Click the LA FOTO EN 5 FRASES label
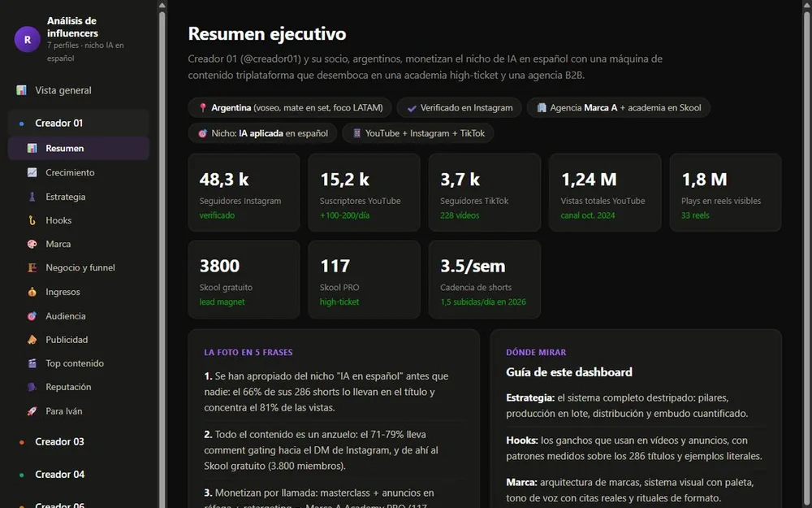 coord(248,353)
